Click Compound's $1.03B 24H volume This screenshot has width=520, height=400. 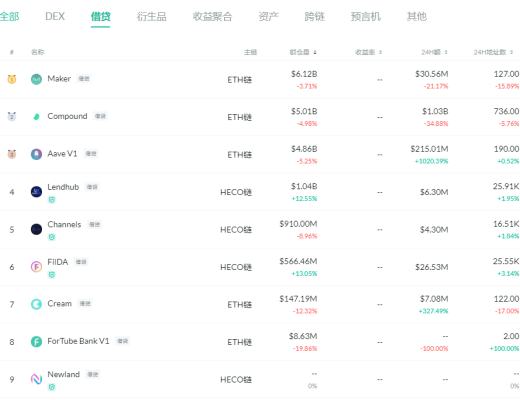[435, 111]
